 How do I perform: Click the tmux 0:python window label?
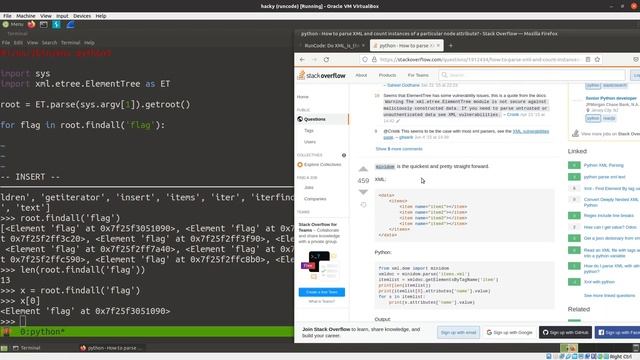click(x=42, y=332)
